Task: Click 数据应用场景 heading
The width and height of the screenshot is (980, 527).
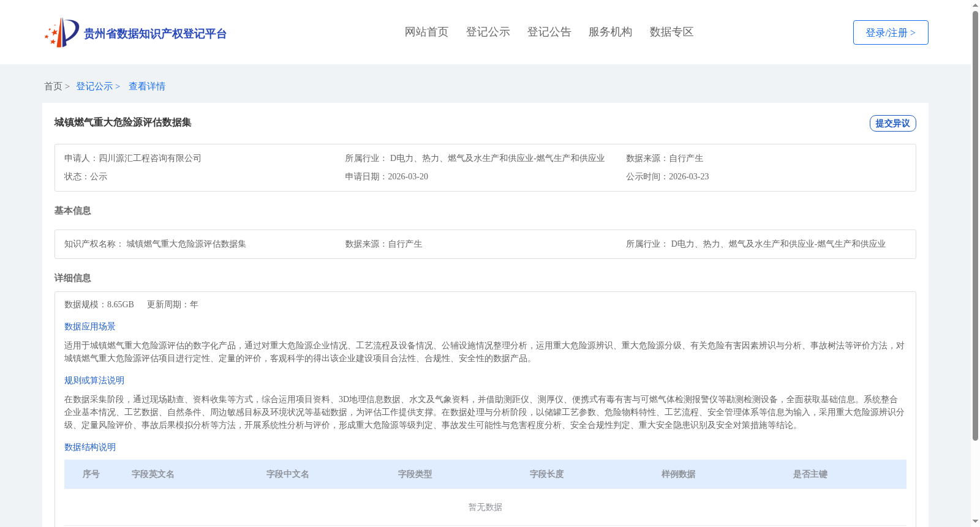Action: tap(90, 326)
